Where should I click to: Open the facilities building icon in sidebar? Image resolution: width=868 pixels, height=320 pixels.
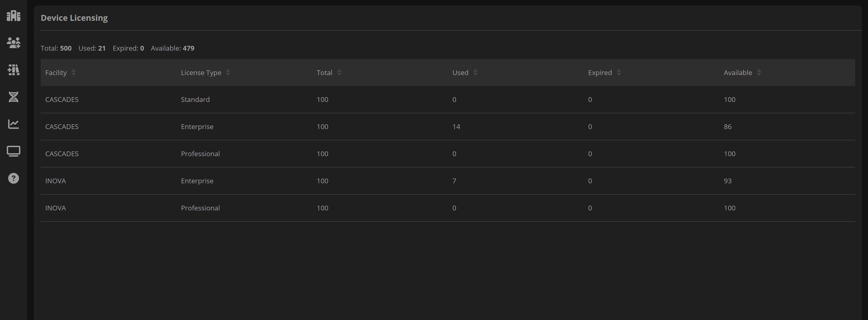[x=14, y=15]
